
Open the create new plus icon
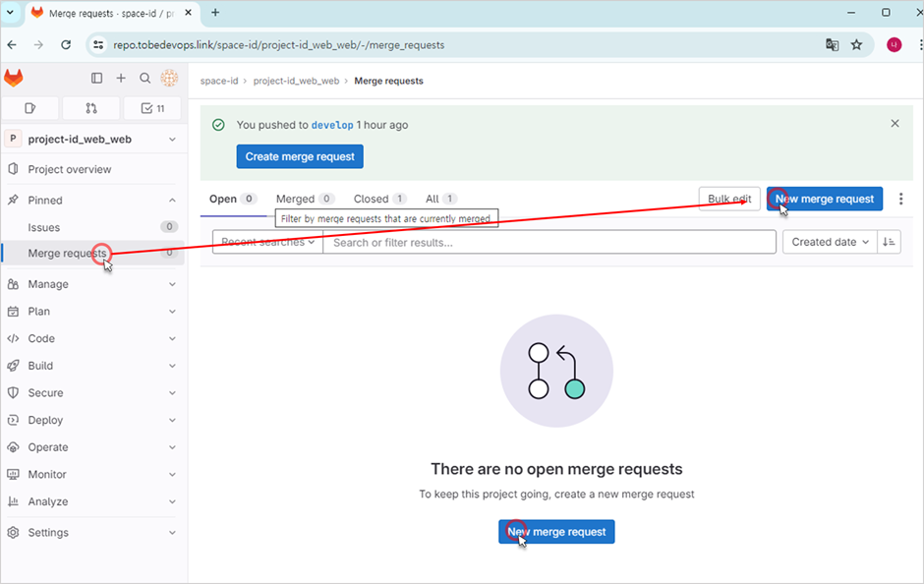coord(121,79)
